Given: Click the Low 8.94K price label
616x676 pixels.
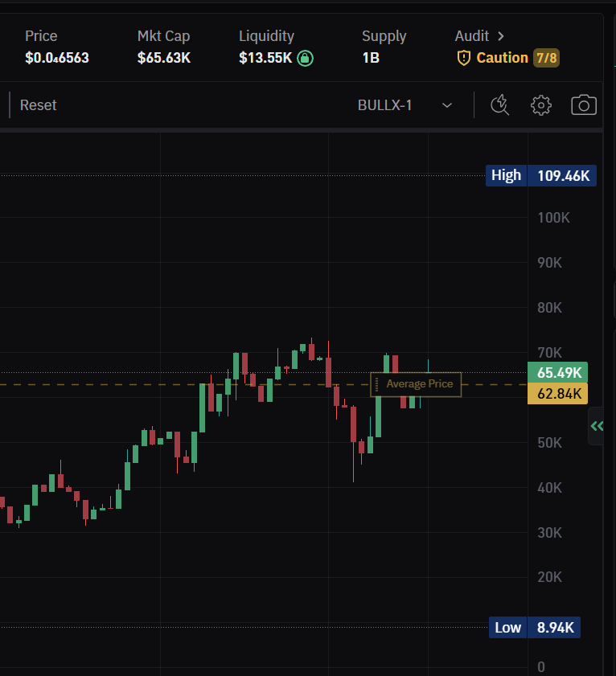Looking at the screenshot, I should [x=535, y=627].
